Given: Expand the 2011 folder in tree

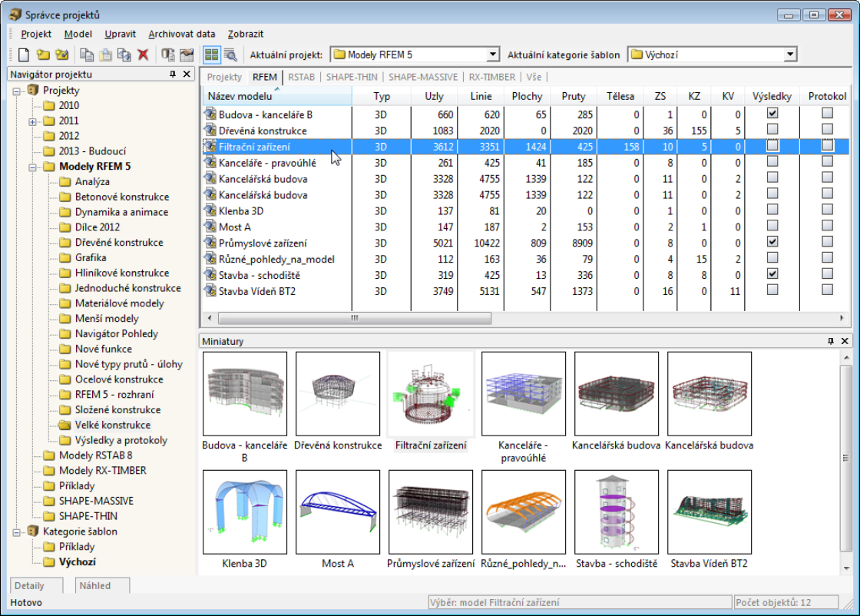Looking at the screenshot, I should (x=32, y=121).
